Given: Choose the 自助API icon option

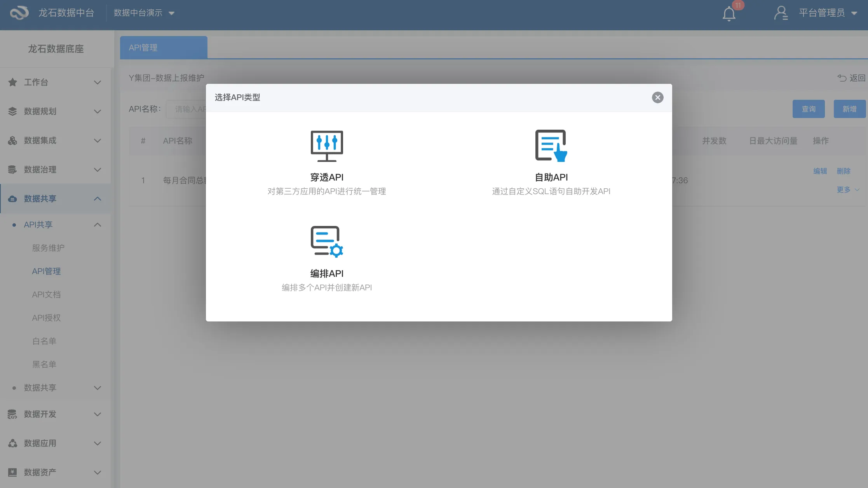Looking at the screenshot, I should coord(551,146).
